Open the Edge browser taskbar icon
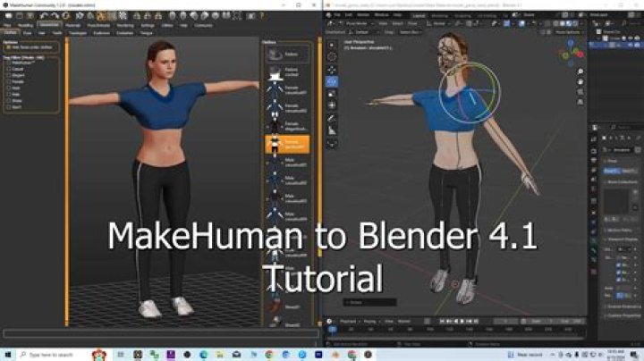The image size is (644, 361). coord(203,355)
